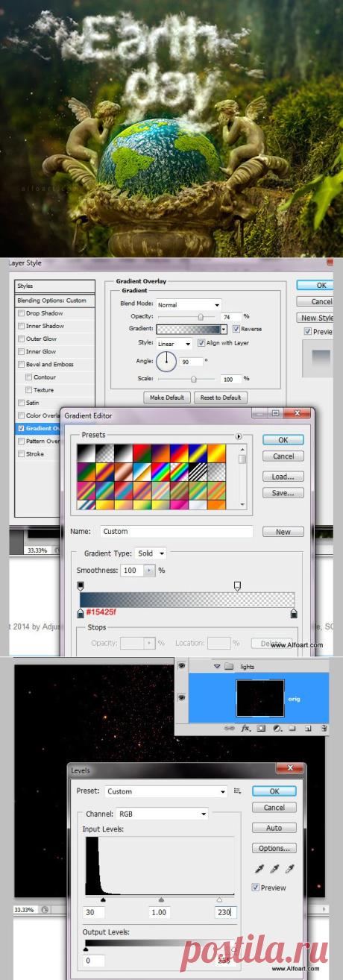Viewport: 343px width, 980px height.
Task: Open the Style dropdown set to Linear
Action: [174, 343]
